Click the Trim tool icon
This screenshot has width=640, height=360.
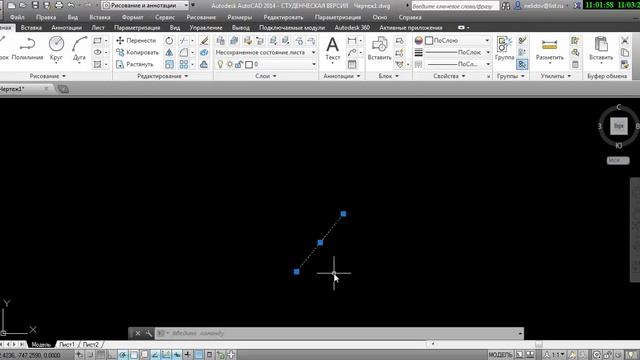coord(184,40)
